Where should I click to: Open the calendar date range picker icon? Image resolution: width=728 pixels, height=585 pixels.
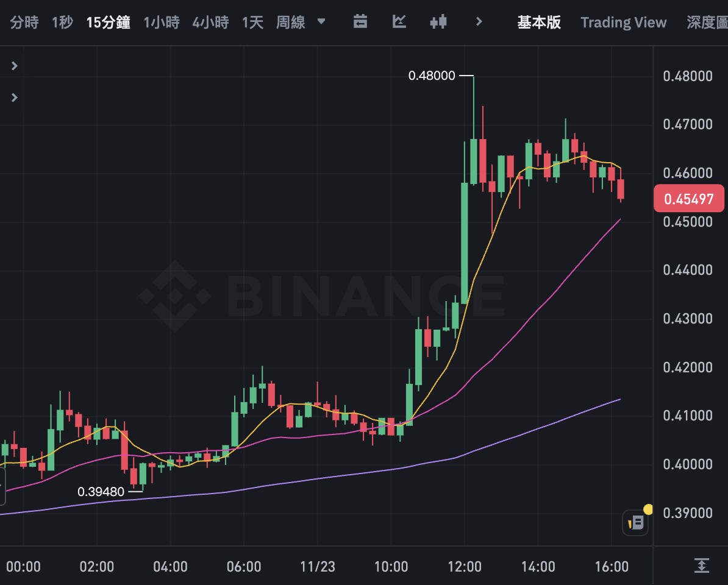(360, 23)
